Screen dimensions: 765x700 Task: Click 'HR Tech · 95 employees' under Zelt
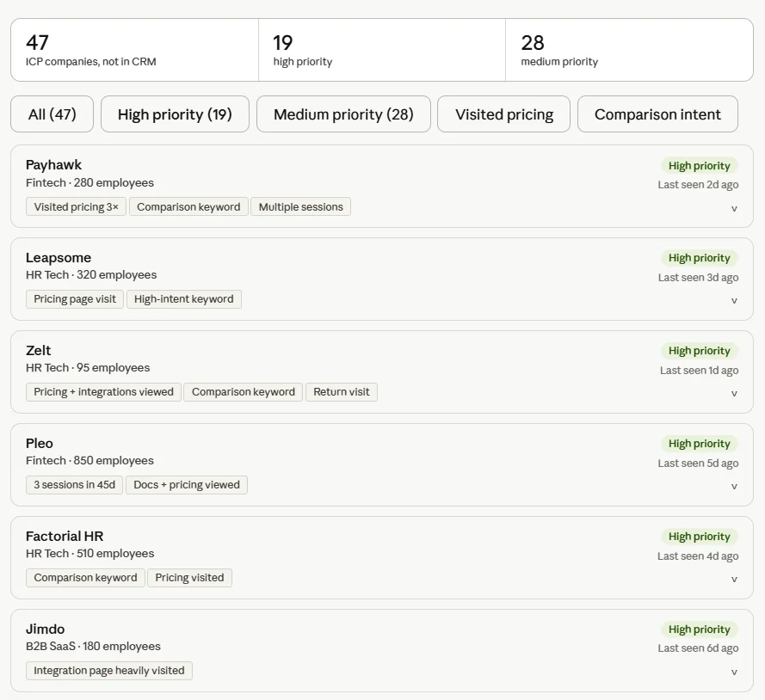[88, 367]
